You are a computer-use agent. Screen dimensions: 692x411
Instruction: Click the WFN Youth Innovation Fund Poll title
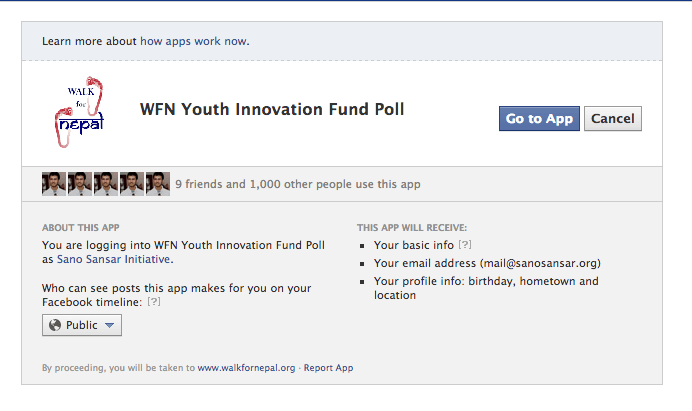click(x=272, y=109)
